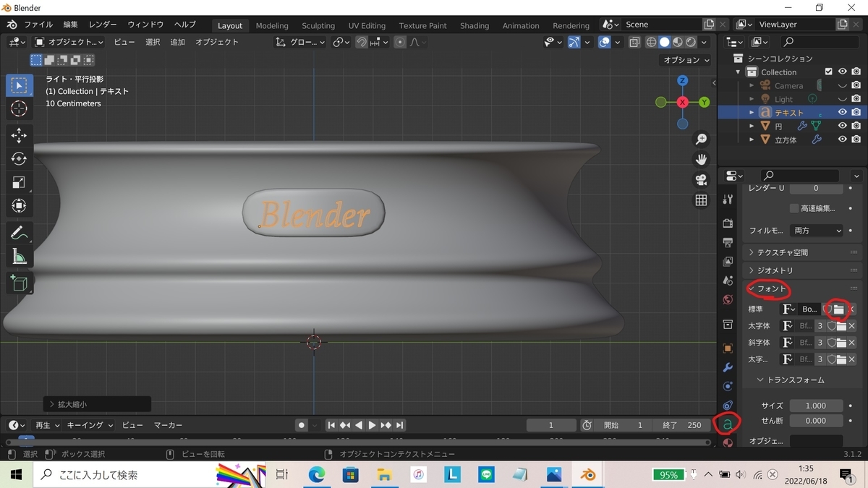Image resolution: width=868 pixels, height=488 pixels.
Task: Switch to the Sculpting workspace tab
Action: pyautogui.click(x=318, y=25)
